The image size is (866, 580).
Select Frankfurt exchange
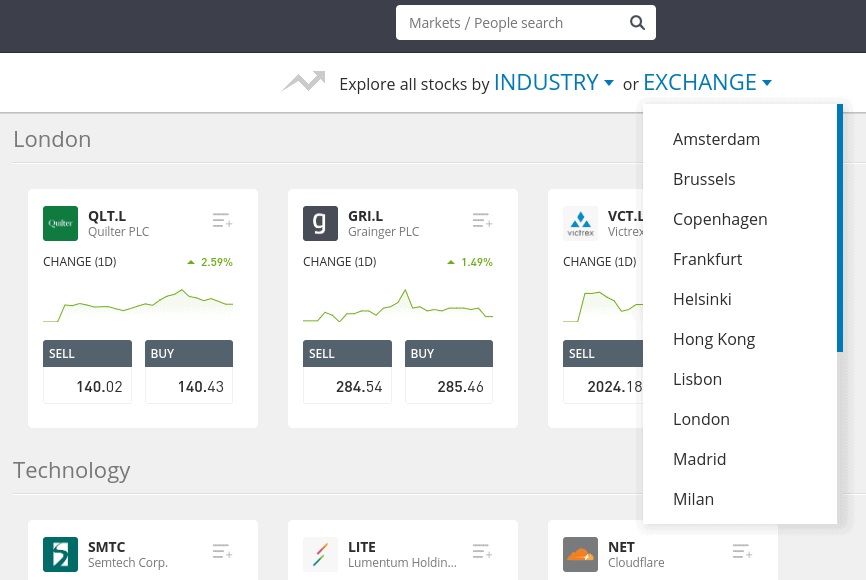pyautogui.click(x=707, y=259)
